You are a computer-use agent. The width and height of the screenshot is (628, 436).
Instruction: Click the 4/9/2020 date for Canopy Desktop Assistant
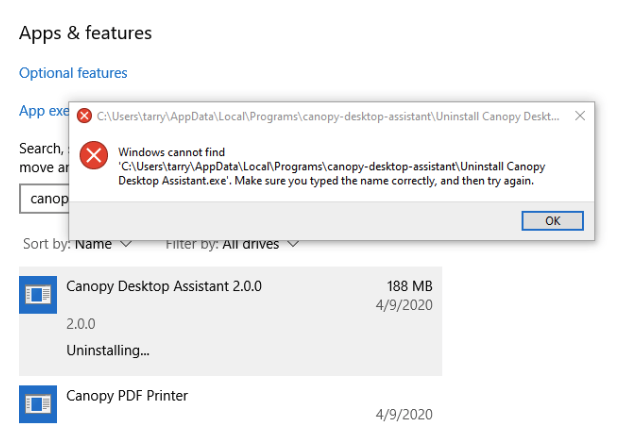point(404,305)
